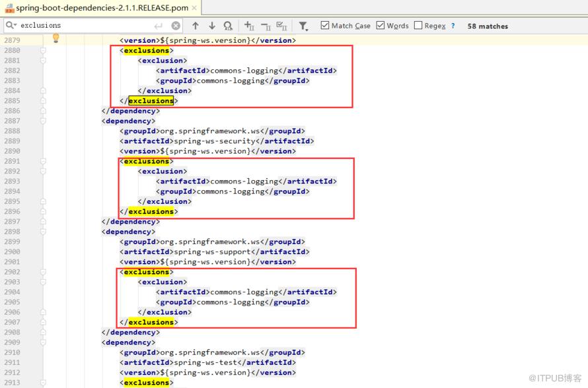Click the artifactId text 'spring-ws-support'

point(212,251)
